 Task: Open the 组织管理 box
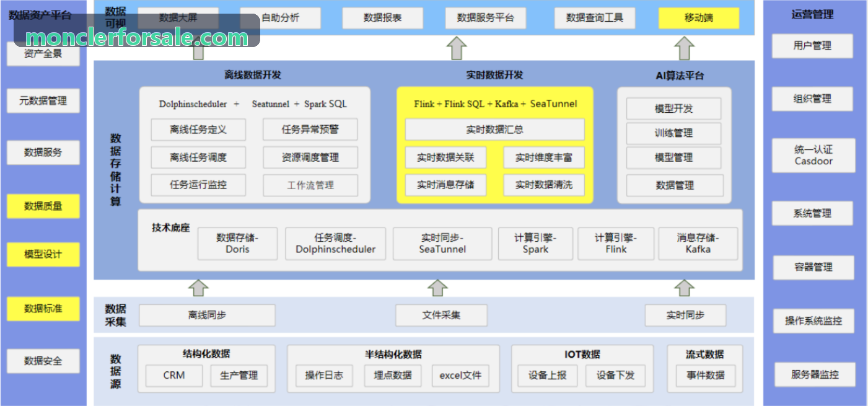click(812, 99)
